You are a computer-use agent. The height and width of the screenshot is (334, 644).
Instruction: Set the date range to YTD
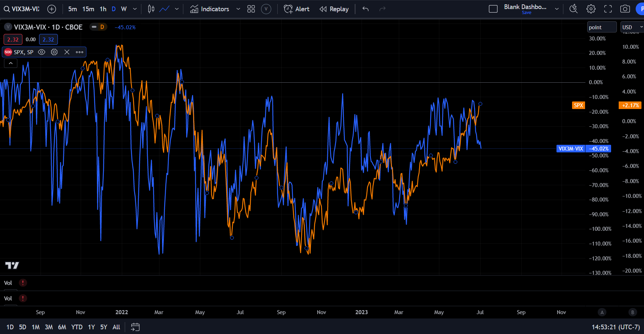[77, 327]
